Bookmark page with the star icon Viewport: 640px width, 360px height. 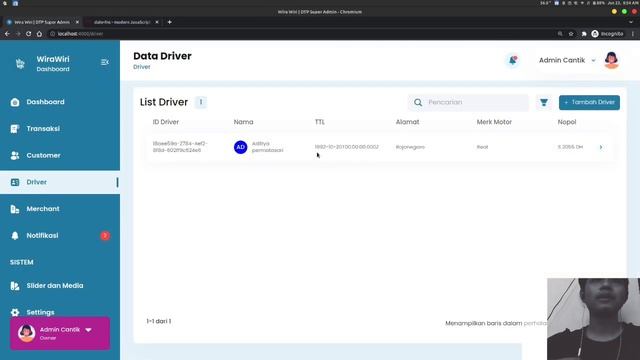[x=571, y=34]
